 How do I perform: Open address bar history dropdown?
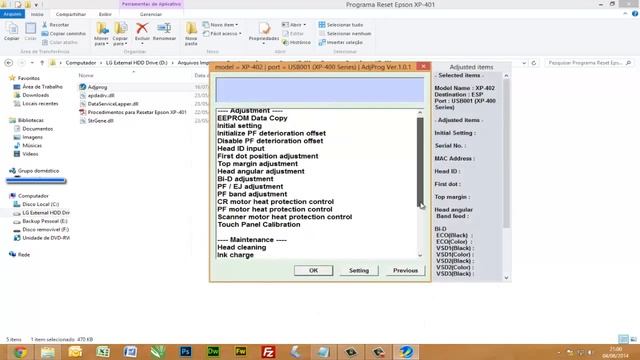[x=524, y=63]
